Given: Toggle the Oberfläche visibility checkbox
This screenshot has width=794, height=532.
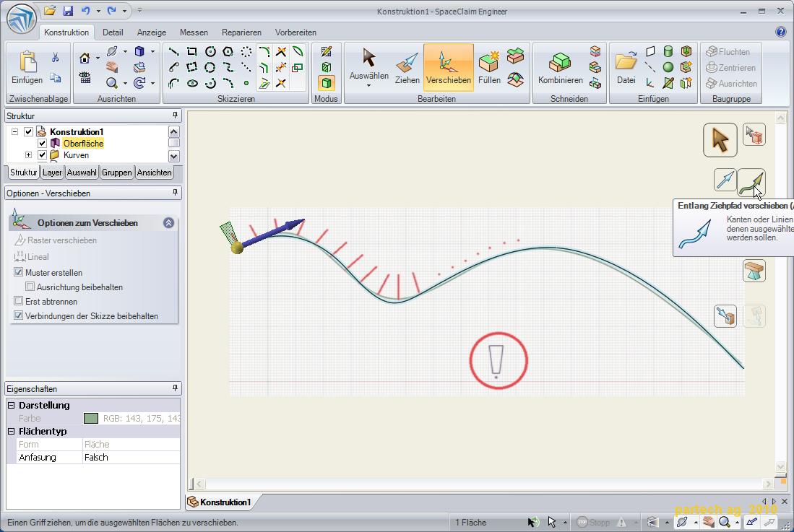Looking at the screenshot, I should pos(42,144).
